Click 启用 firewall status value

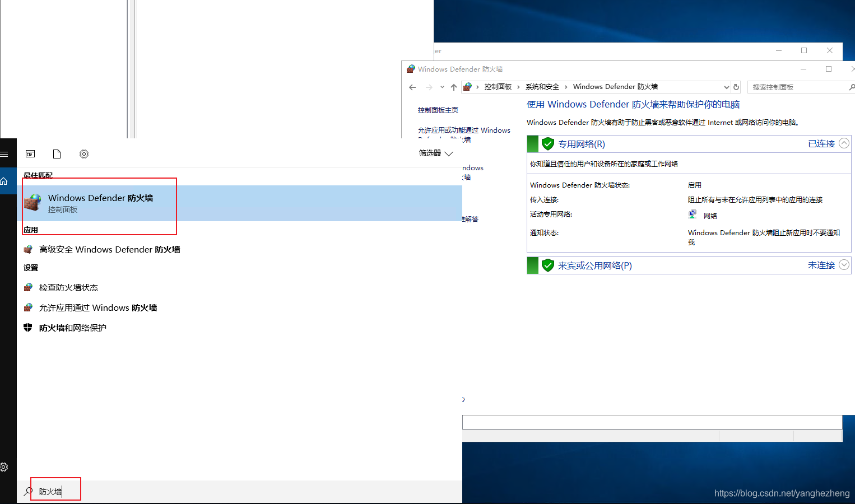[x=695, y=185]
